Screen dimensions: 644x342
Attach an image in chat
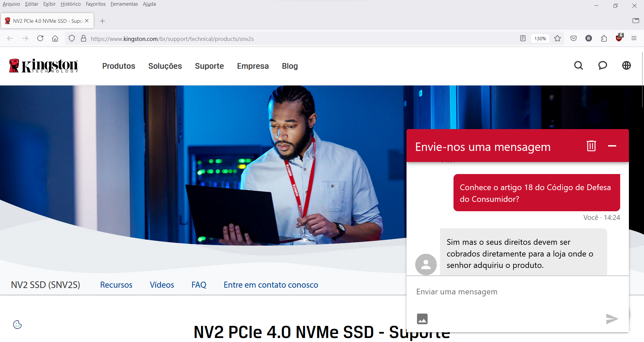pyautogui.click(x=422, y=319)
